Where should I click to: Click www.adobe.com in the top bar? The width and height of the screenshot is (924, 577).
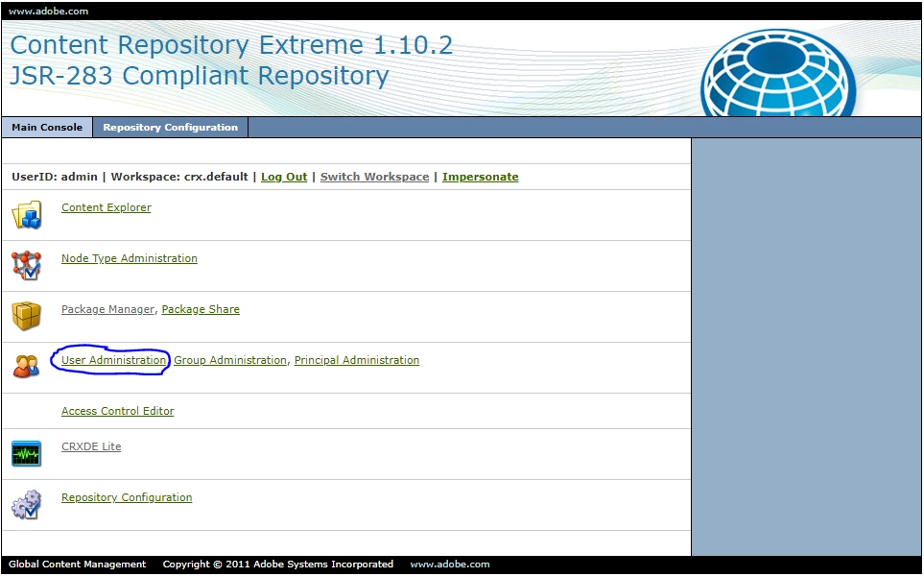click(x=48, y=12)
